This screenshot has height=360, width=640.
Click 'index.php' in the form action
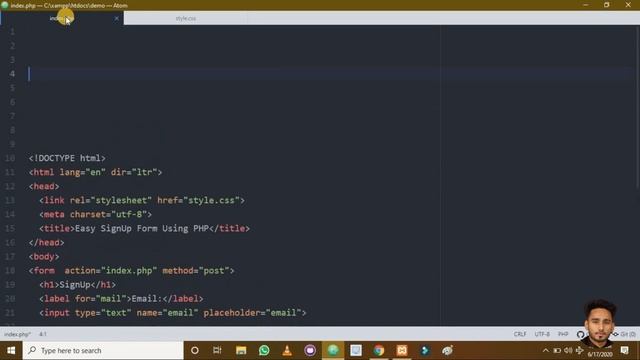[129, 271]
